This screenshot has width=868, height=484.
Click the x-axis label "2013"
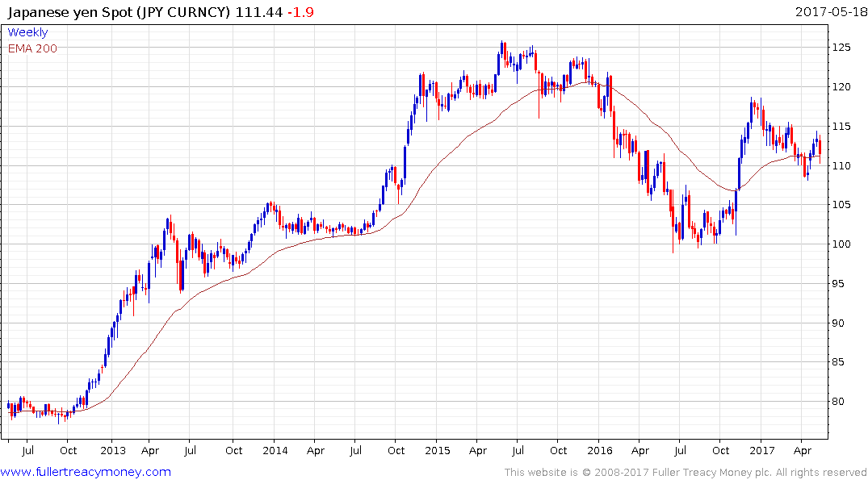coord(113,450)
